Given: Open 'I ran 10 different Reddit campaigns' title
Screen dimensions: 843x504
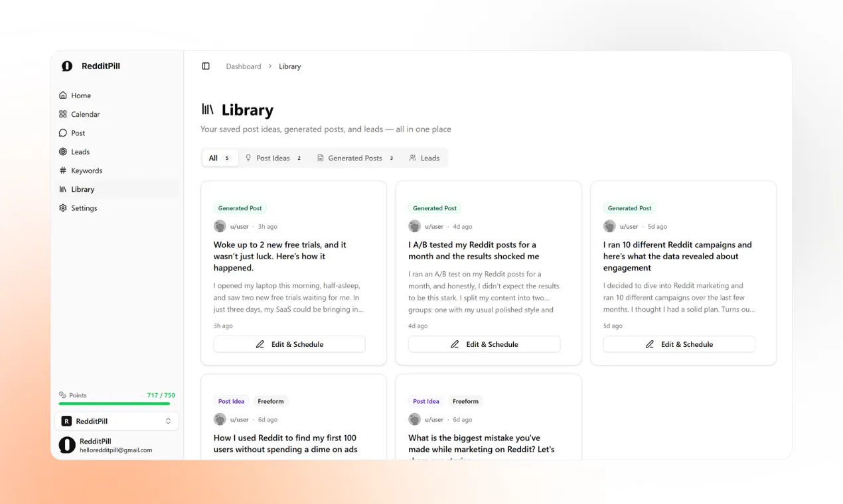Looking at the screenshot, I should tap(678, 256).
